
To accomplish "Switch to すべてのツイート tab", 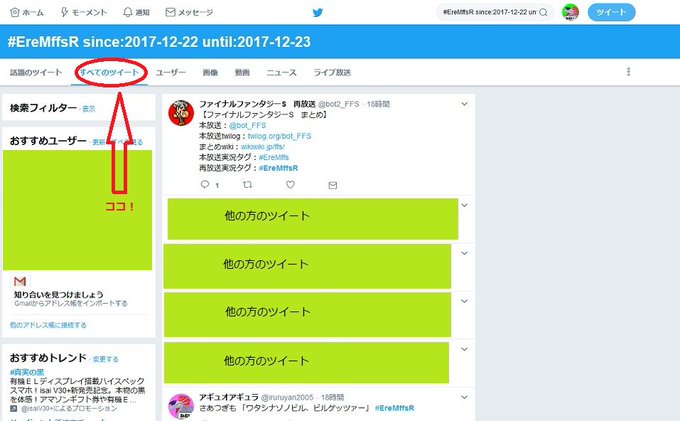I will [109, 72].
